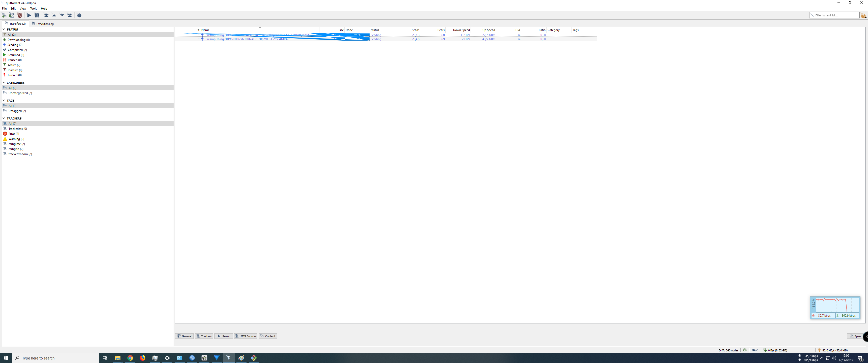This screenshot has width=868, height=363.
Task: Open the General properties tab
Action: click(x=184, y=336)
